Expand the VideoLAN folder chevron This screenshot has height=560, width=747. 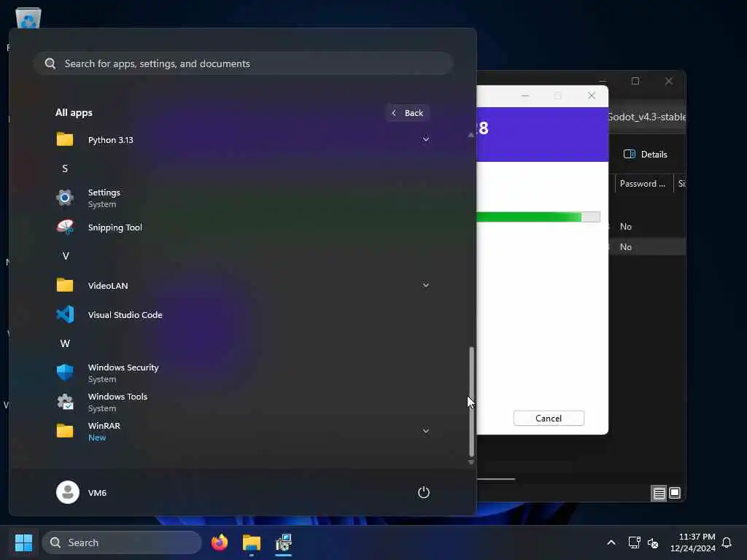click(x=426, y=285)
